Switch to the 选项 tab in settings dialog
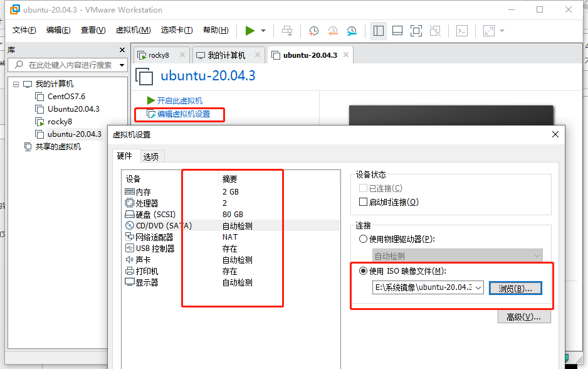This screenshot has width=588, height=369. (150, 157)
